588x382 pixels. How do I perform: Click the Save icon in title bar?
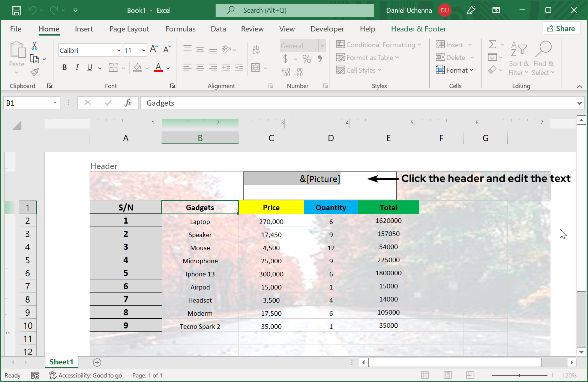pyautogui.click(x=16, y=10)
